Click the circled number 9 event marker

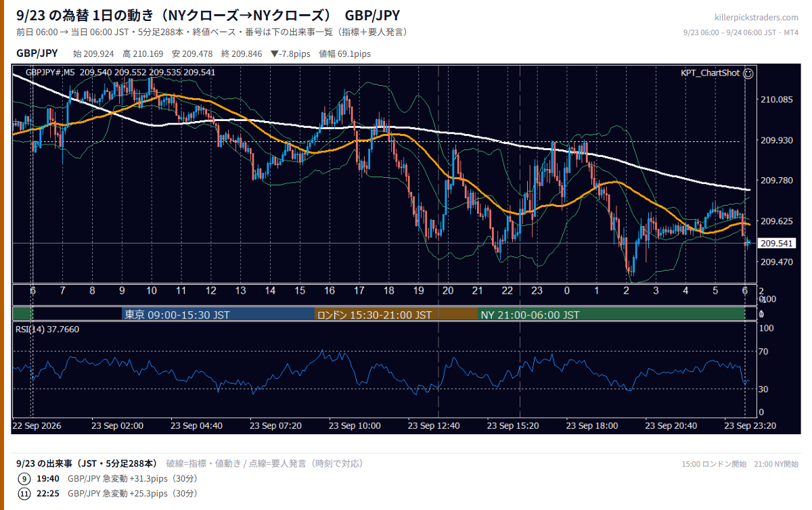point(24,479)
